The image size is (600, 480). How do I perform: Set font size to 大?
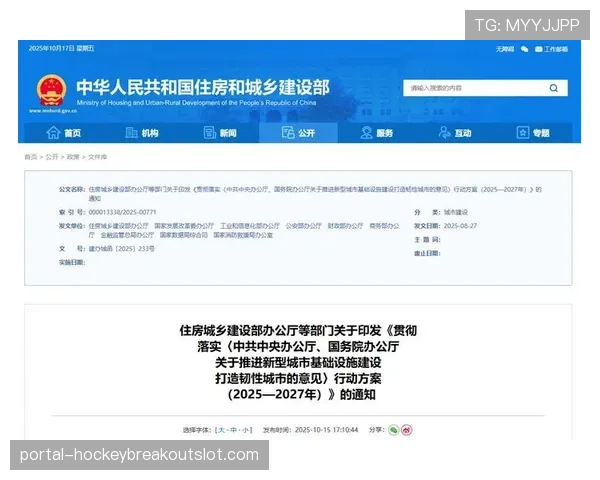pos(222,430)
